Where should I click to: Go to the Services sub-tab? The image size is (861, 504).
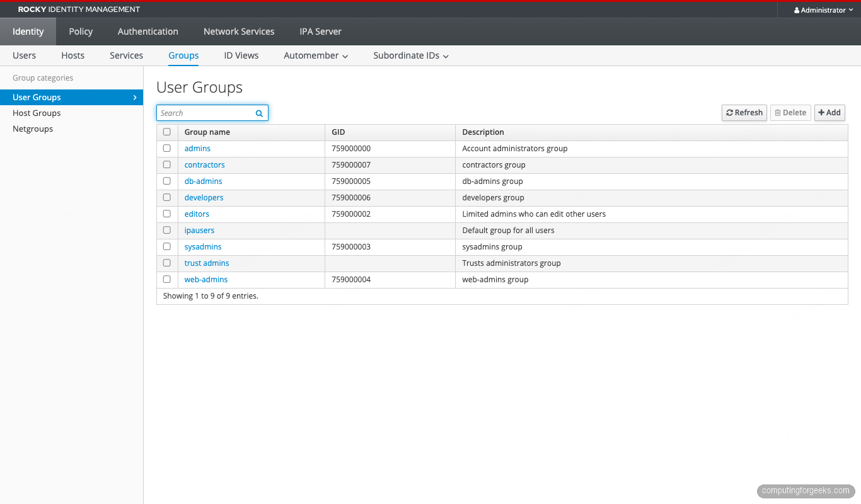pyautogui.click(x=126, y=55)
